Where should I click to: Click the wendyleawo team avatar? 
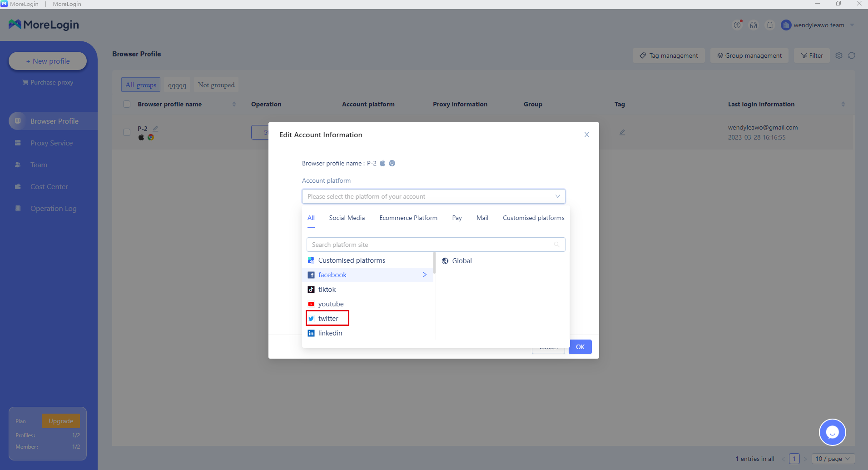point(786,25)
